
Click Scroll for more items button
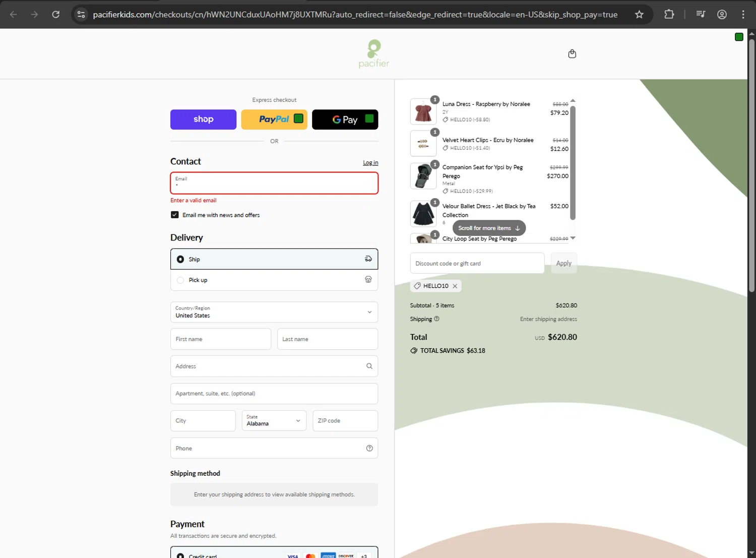(489, 228)
